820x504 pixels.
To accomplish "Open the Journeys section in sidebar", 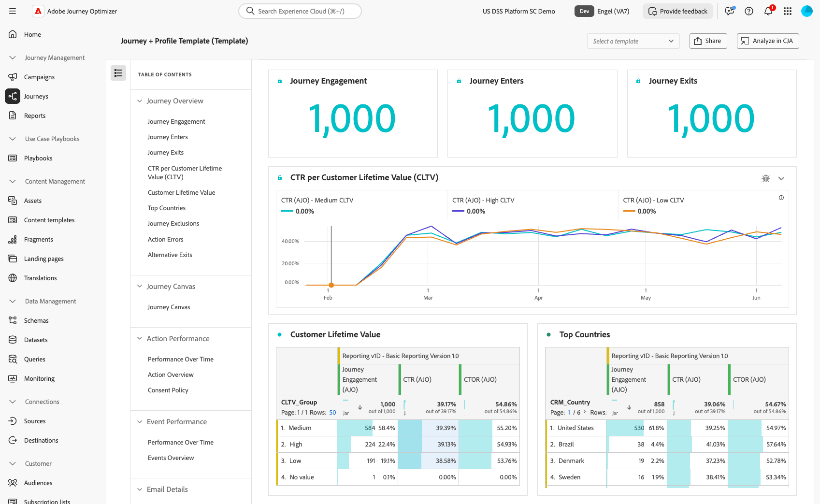I will coord(36,96).
